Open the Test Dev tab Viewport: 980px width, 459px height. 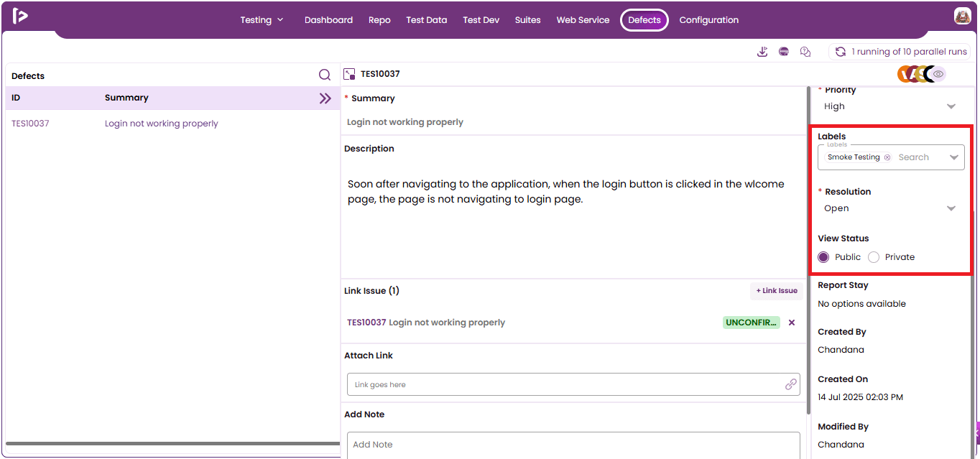click(x=481, y=20)
